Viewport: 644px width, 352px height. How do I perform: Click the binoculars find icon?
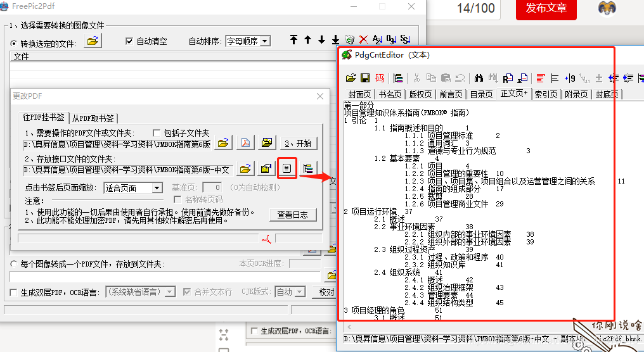479,78
